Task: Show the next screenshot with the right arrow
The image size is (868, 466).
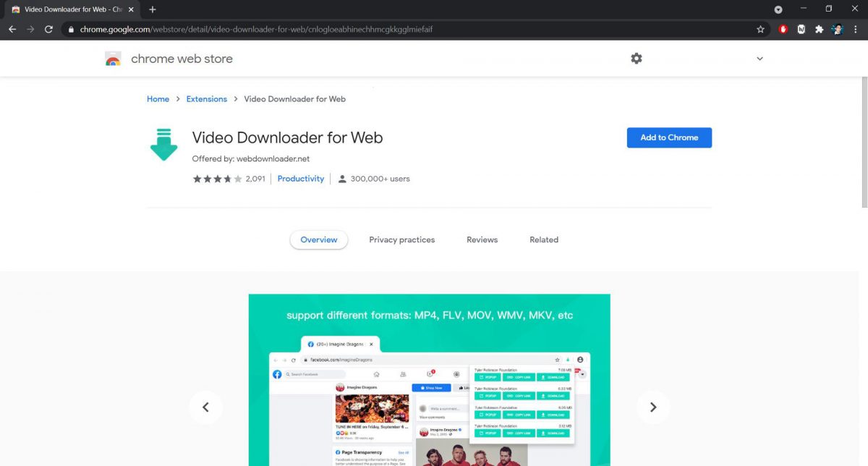Action: coord(653,407)
